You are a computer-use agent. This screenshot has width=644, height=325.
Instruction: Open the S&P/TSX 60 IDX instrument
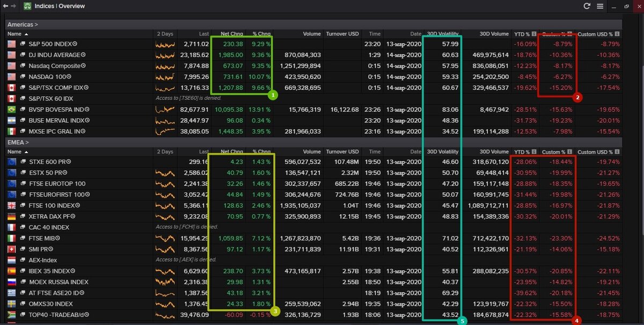point(51,99)
